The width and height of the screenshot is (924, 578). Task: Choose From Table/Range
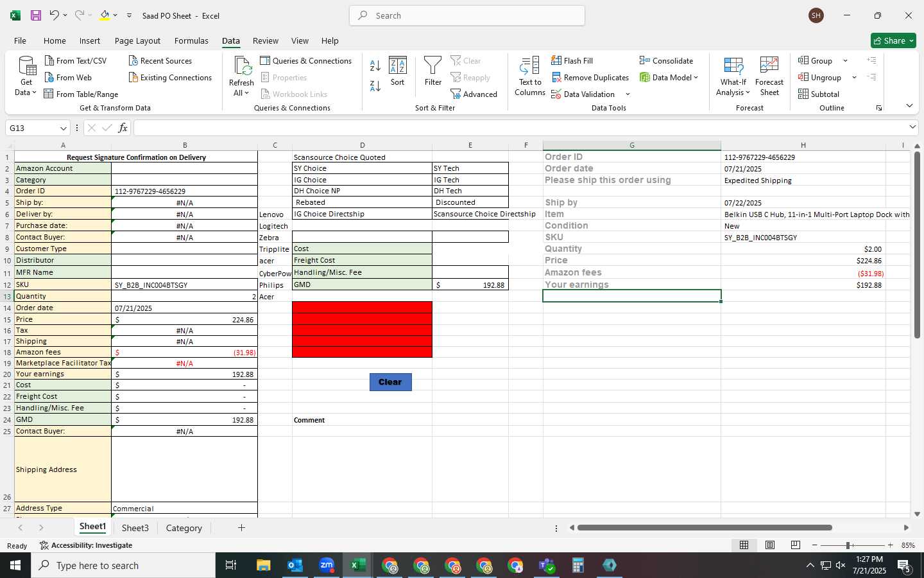81,94
